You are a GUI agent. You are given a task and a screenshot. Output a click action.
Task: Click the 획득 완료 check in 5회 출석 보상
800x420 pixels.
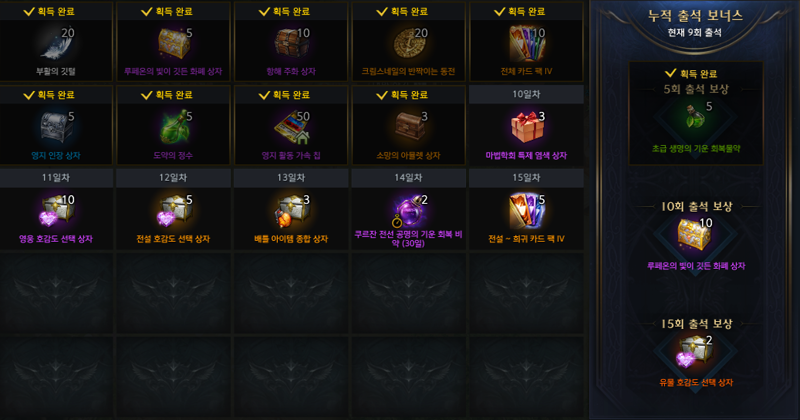coord(691,73)
